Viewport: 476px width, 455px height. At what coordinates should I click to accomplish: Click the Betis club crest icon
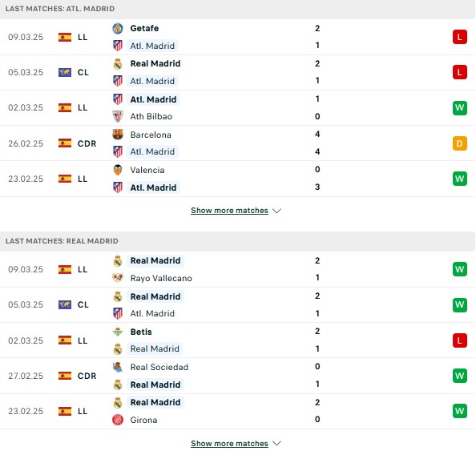click(x=118, y=332)
